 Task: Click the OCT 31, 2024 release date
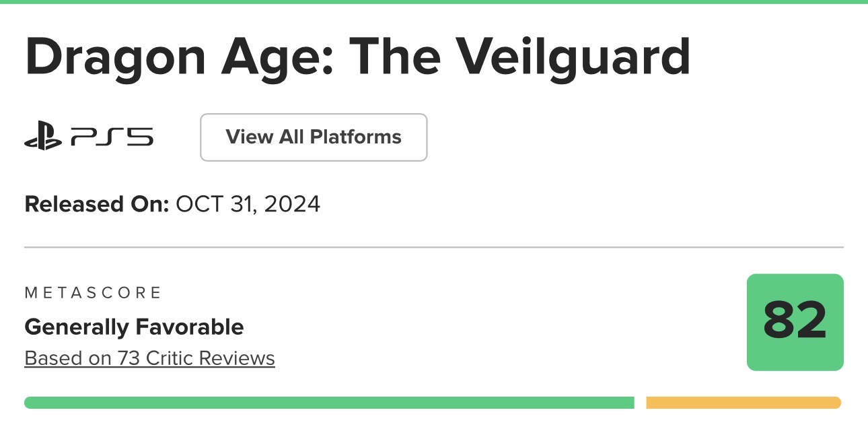click(x=248, y=203)
